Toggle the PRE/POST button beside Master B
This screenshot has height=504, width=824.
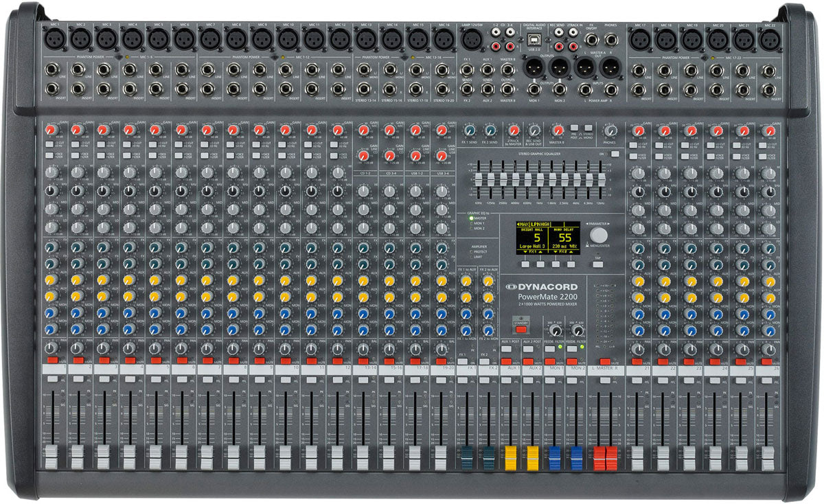(574, 128)
